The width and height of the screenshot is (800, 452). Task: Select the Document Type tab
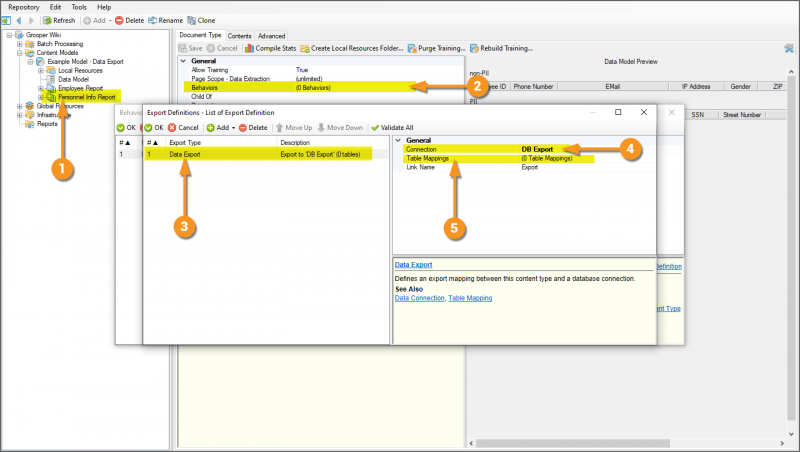pyautogui.click(x=200, y=35)
